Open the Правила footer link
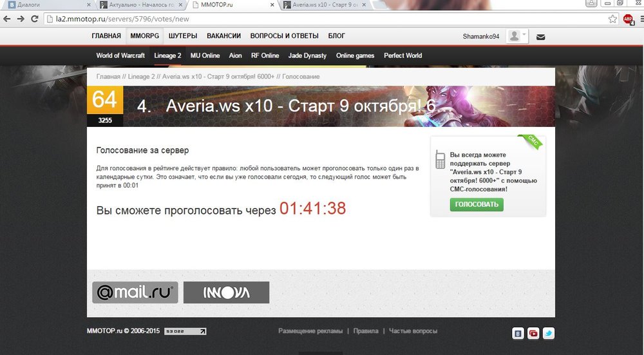 click(x=366, y=331)
